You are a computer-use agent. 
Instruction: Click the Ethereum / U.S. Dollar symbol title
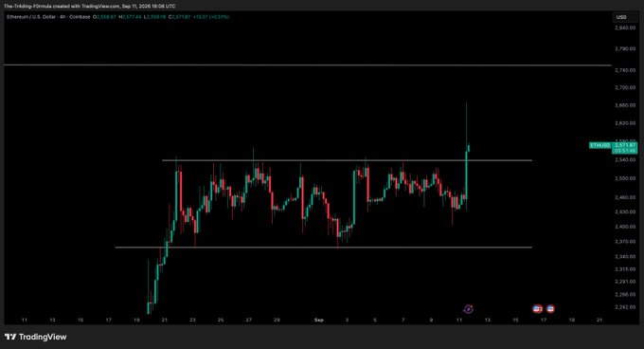[x=30, y=17]
